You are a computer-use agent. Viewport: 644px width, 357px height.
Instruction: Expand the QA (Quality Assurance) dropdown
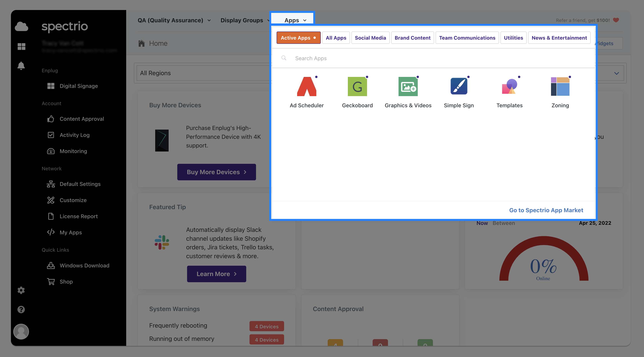pyautogui.click(x=174, y=20)
